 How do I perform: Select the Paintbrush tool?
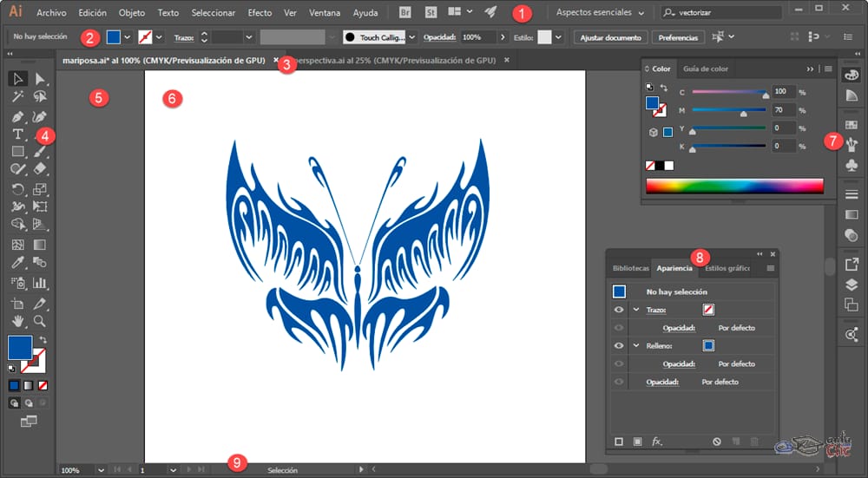[39, 152]
